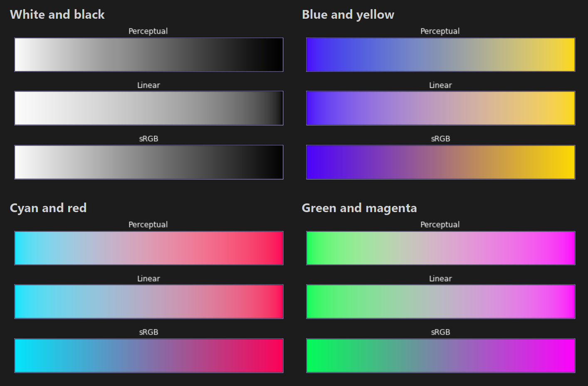Click the Perceptual gradient under Blue and yellow
The height and width of the screenshot is (386, 588).
pyautogui.click(x=440, y=54)
